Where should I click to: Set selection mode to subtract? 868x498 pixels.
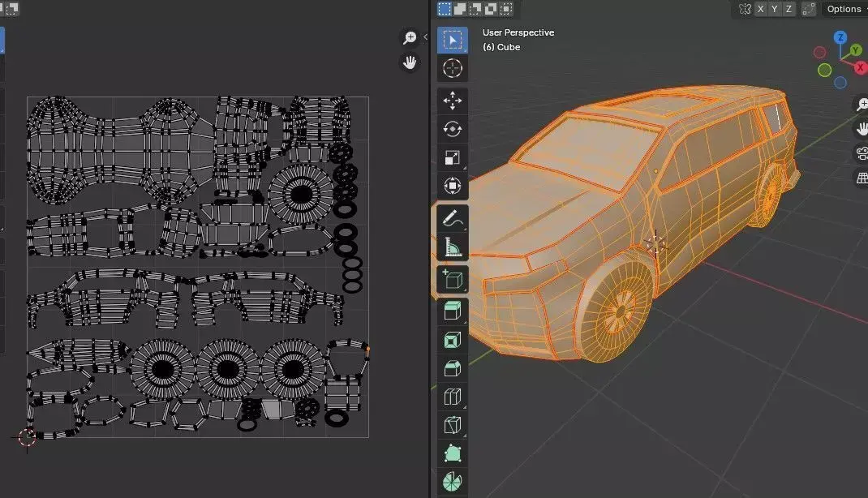pos(475,9)
